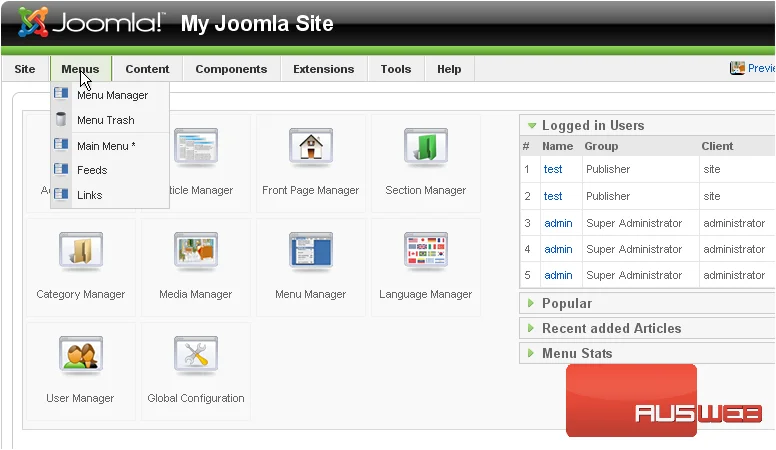
Task: Open Media Manager picture icon
Action: tap(195, 251)
